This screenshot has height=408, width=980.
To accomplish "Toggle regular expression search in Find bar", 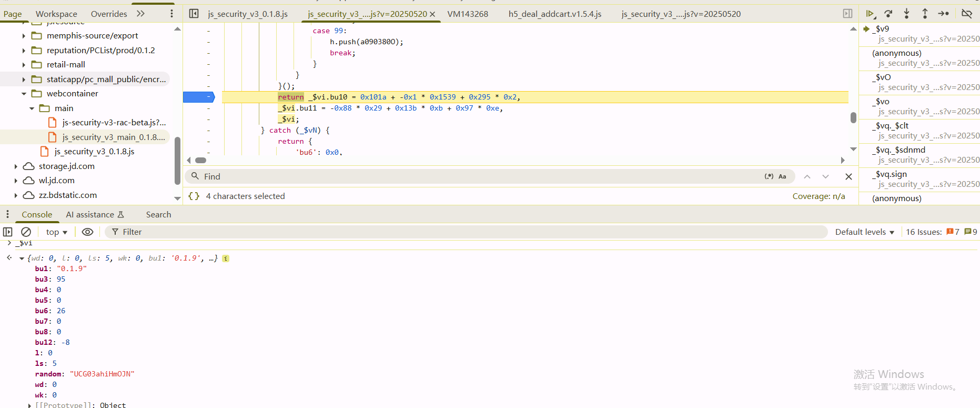I will tap(769, 176).
